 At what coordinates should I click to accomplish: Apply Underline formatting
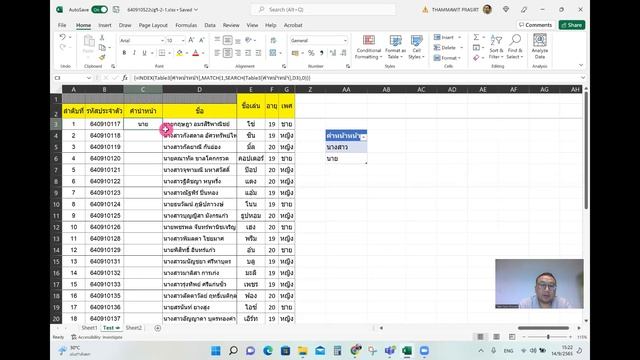[x=144, y=53]
